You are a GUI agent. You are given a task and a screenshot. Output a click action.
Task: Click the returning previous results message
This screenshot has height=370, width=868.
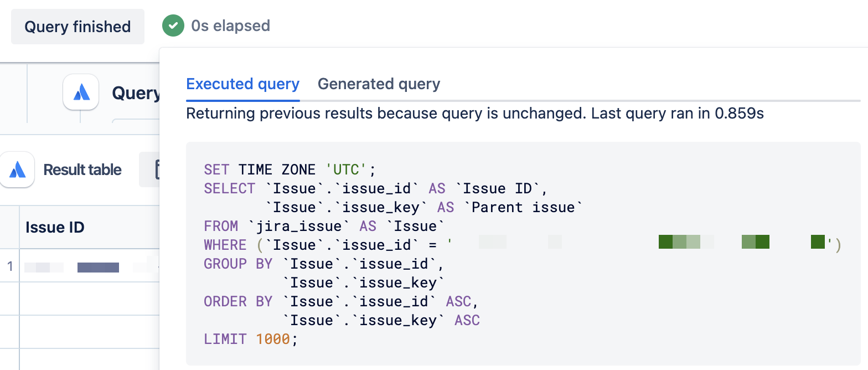pos(475,114)
